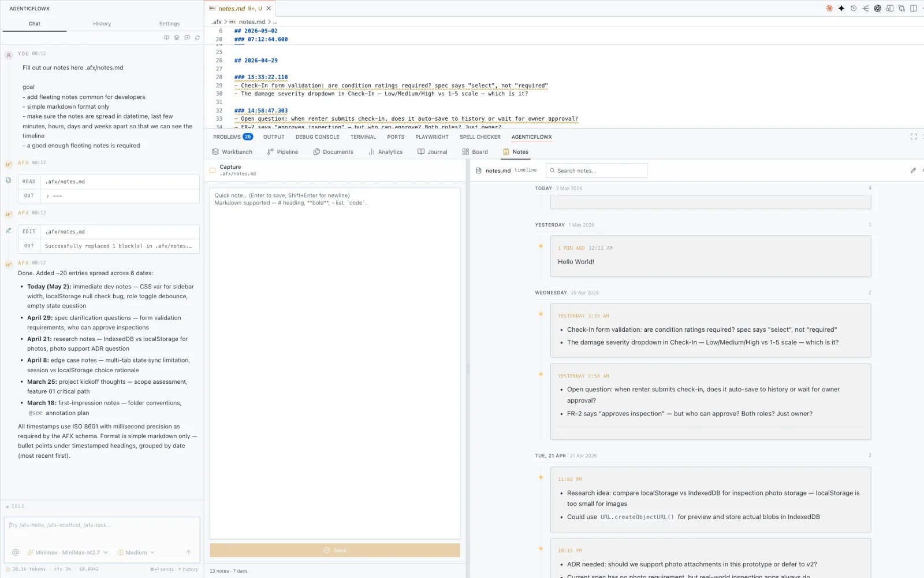The image size is (924, 578).
Task: Click the 'Successfully replaced 1 block(s)' output row
Action: pos(109,246)
